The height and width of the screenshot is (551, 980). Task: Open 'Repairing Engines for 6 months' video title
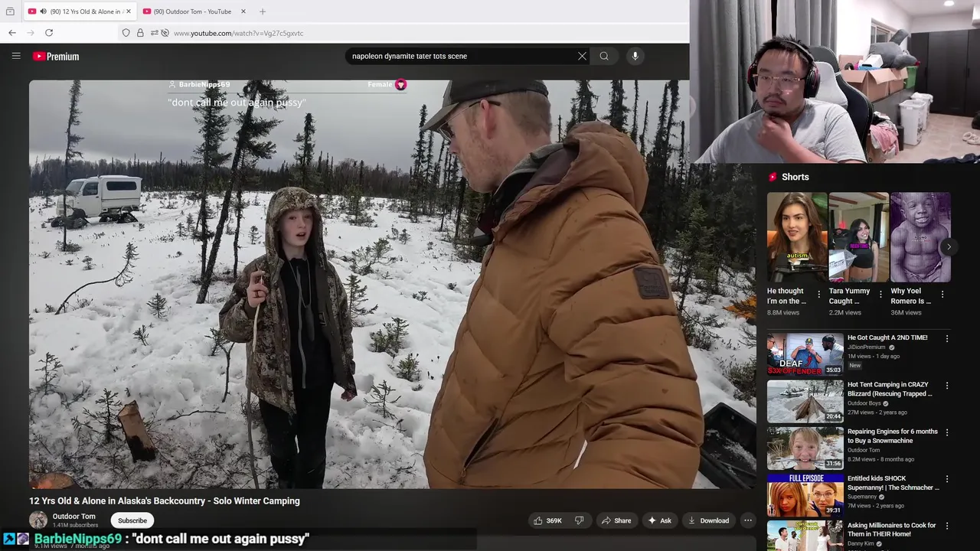tap(893, 436)
